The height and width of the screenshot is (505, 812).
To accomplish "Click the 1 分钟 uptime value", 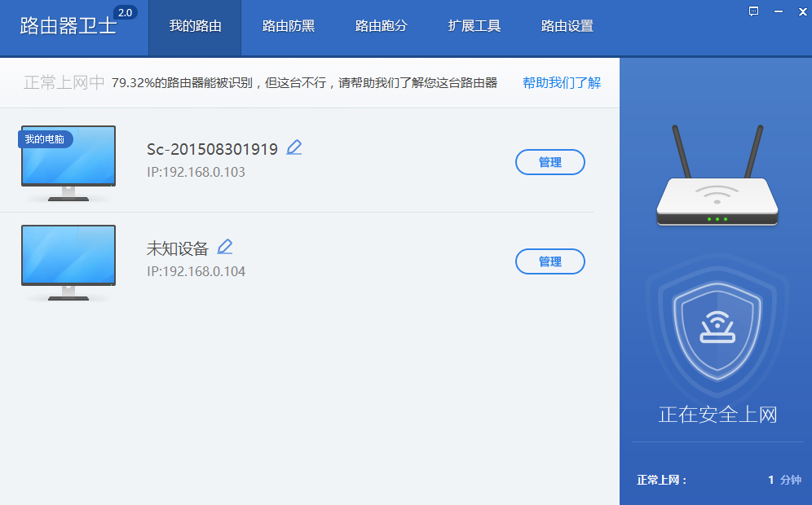I will (784, 481).
